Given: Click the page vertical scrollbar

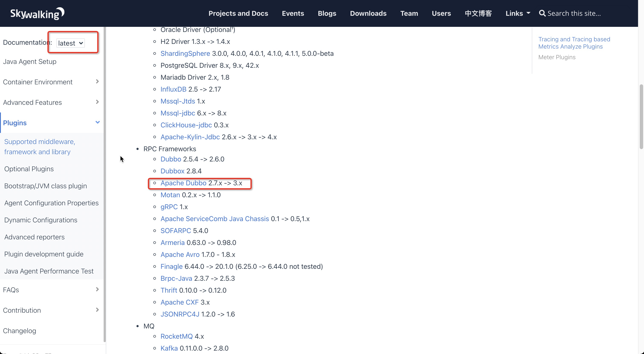Looking at the screenshot, I should pyautogui.click(x=641, y=117).
